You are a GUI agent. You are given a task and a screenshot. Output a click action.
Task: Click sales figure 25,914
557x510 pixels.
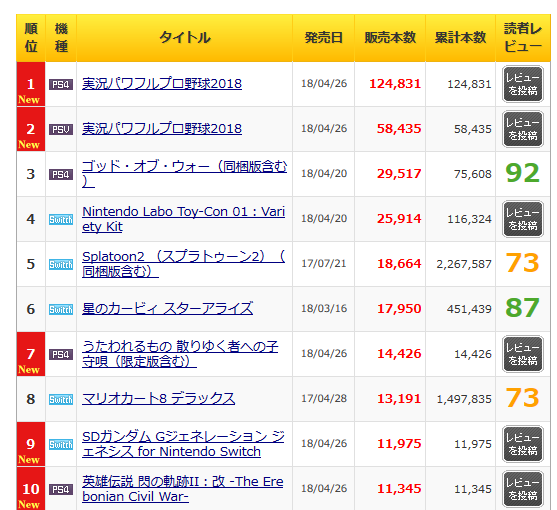(x=399, y=219)
